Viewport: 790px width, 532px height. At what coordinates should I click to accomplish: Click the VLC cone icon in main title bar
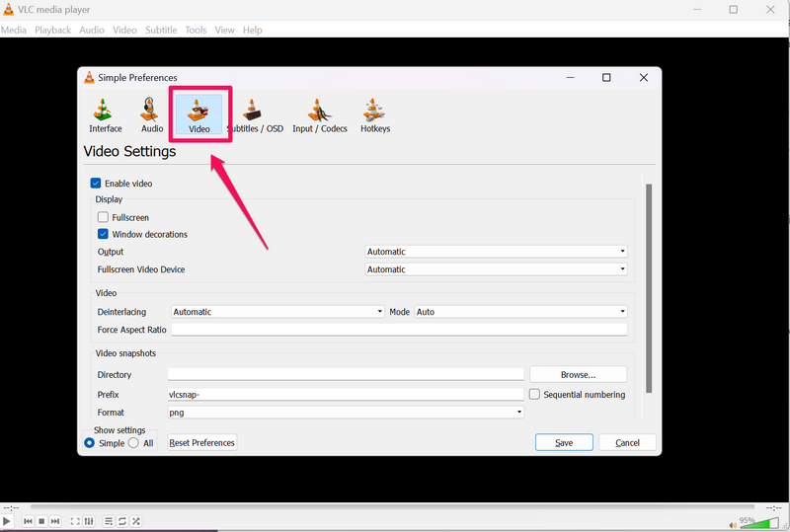pos(8,9)
